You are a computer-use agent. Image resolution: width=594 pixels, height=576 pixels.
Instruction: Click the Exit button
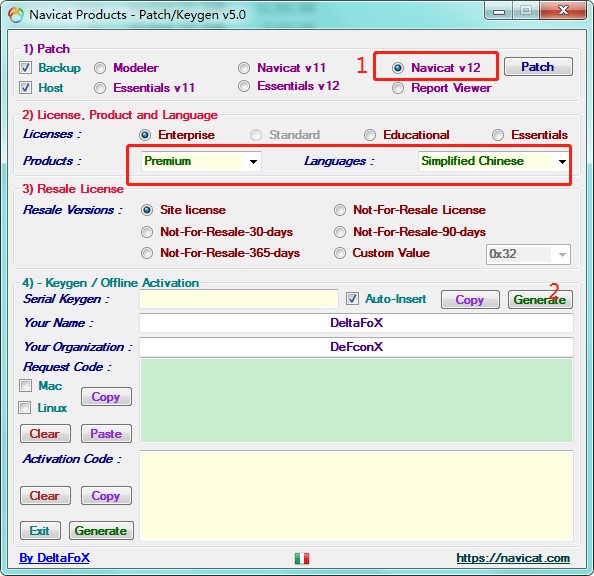click(40, 531)
